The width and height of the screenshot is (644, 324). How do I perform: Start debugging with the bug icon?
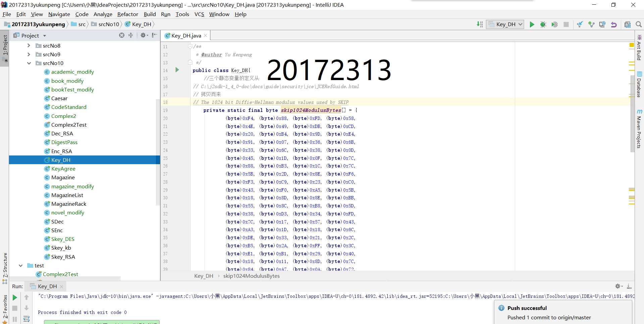543,24
